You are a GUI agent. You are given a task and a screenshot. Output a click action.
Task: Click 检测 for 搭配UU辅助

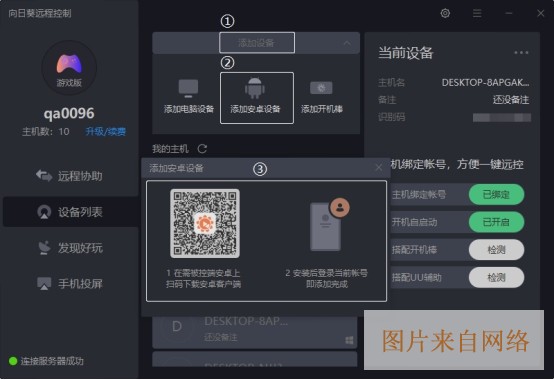pyautogui.click(x=496, y=278)
